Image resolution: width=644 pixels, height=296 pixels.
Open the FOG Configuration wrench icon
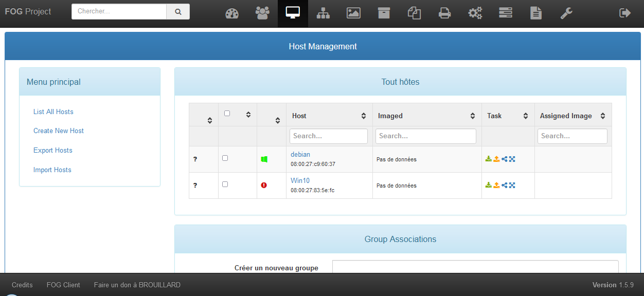click(566, 13)
